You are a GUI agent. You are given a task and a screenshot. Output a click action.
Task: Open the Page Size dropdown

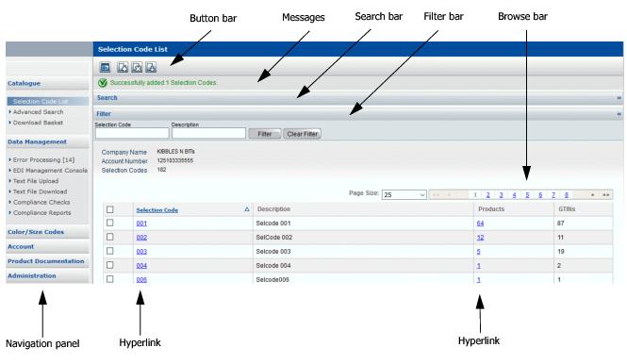click(x=404, y=195)
